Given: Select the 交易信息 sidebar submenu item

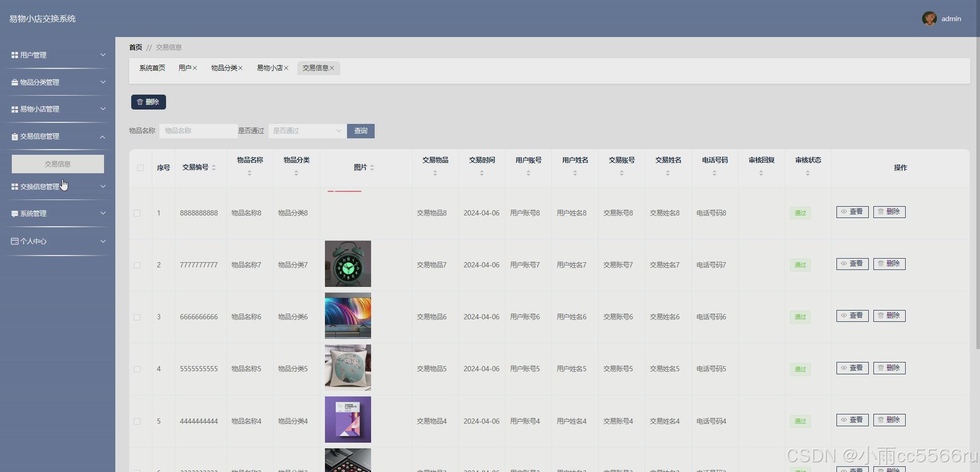Looking at the screenshot, I should (x=58, y=164).
